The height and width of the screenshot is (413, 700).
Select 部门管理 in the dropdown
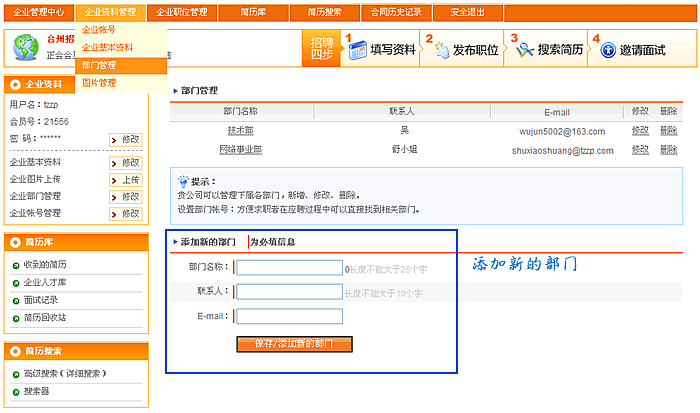coord(99,65)
